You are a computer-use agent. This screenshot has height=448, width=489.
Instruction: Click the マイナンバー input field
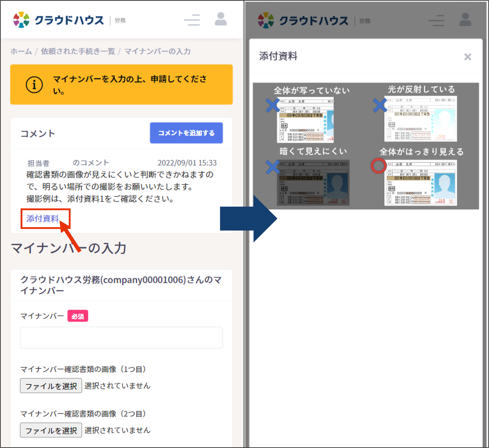coord(121,337)
